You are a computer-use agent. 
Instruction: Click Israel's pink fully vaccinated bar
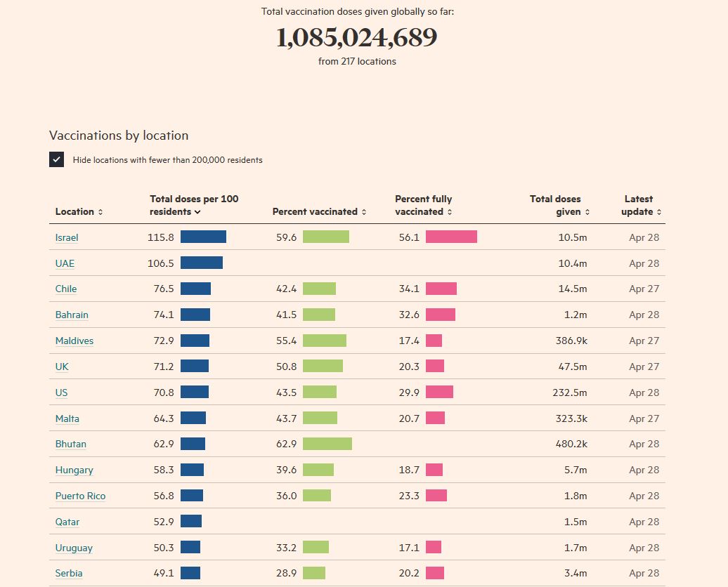click(x=451, y=237)
